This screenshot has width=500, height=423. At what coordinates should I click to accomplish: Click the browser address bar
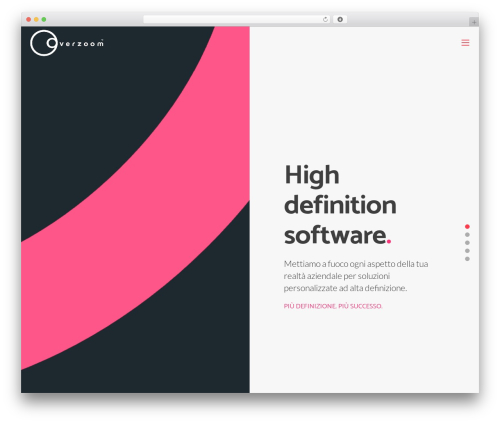[x=236, y=19]
